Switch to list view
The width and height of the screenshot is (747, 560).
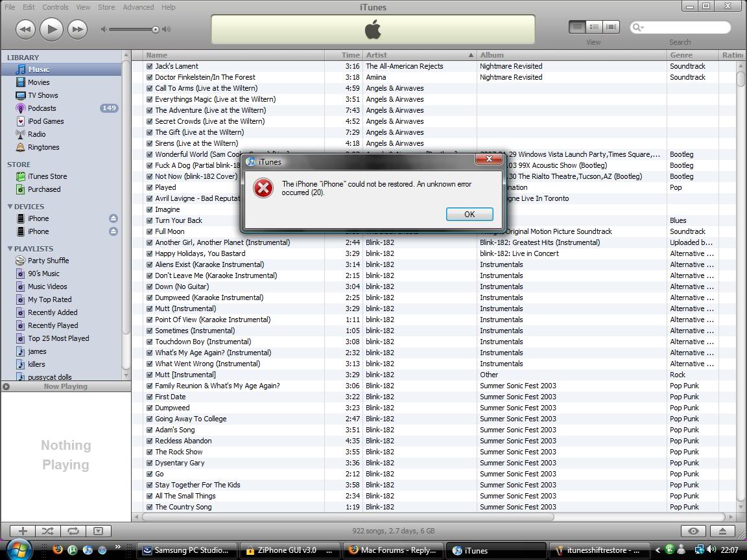click(x=577, y=27)
